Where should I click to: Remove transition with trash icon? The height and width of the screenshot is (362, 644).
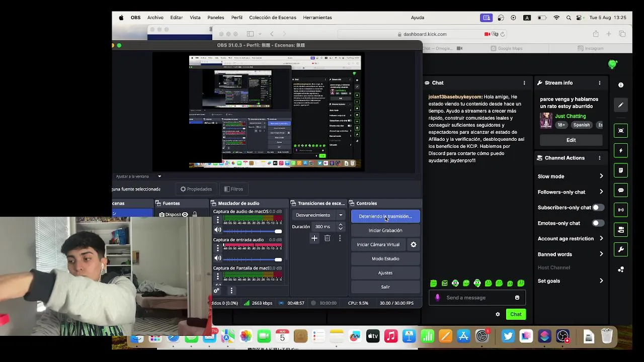click(x=327, y=238)
